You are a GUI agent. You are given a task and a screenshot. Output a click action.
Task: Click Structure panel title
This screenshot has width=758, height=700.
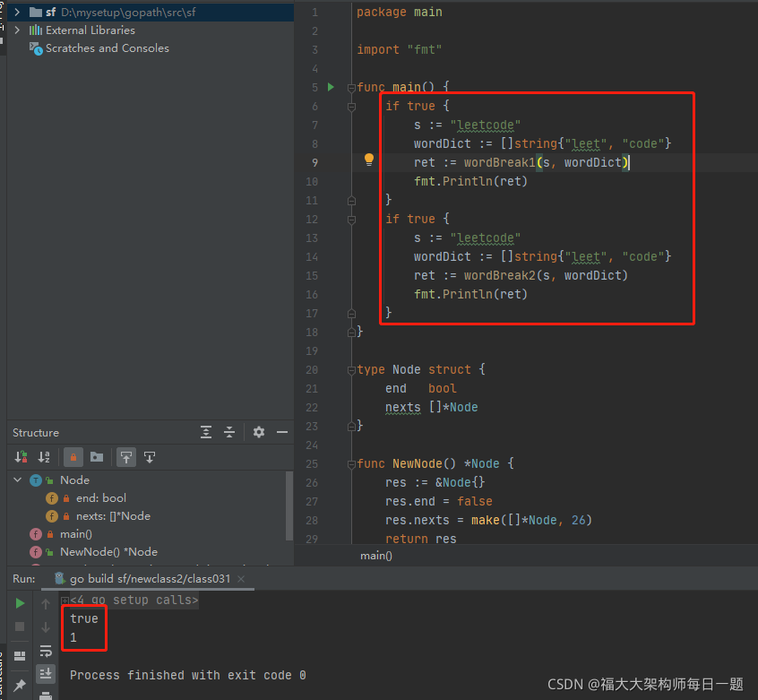coord(36,433)
